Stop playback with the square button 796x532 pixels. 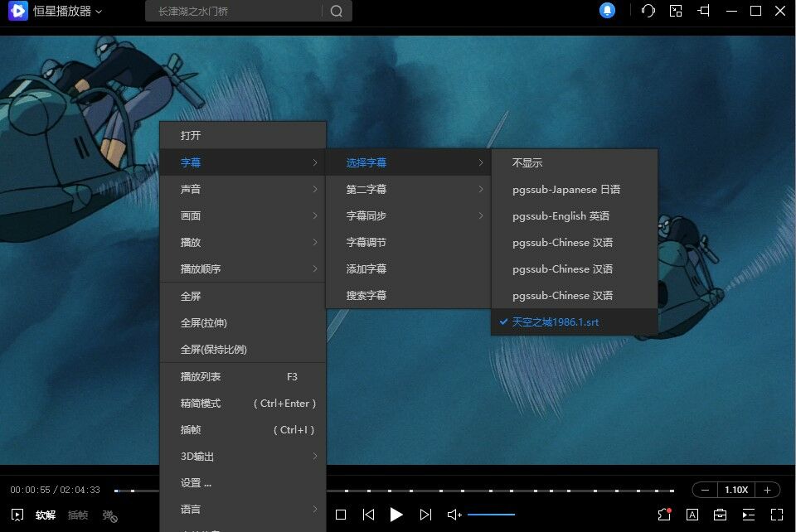pos(341,515)
